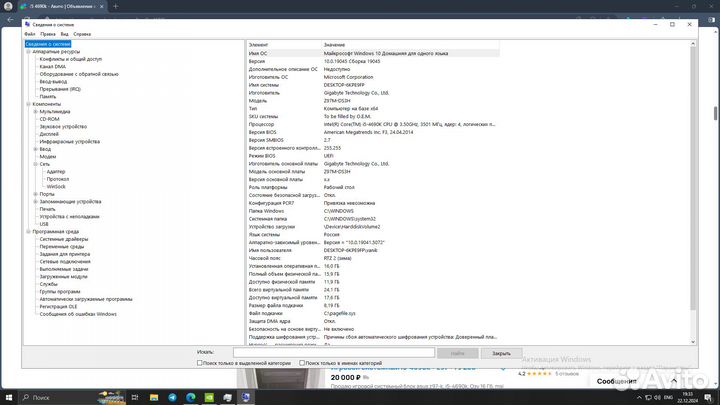Open the NVIDIA app on the taskbar
720x405 pixels.
point(209,397)
